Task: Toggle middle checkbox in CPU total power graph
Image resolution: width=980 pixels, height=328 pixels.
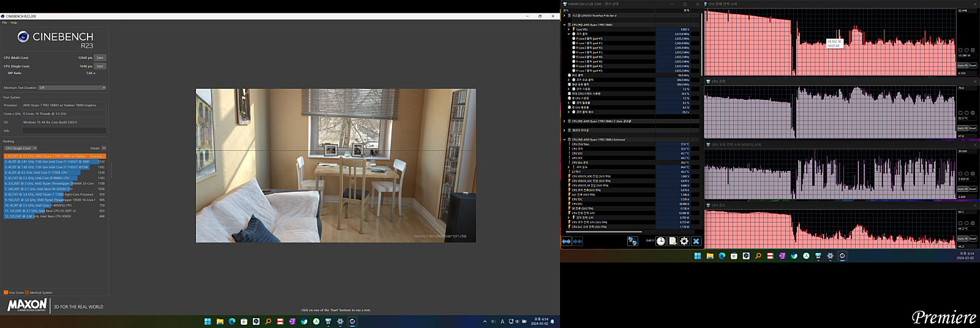Action: [967, 50]
